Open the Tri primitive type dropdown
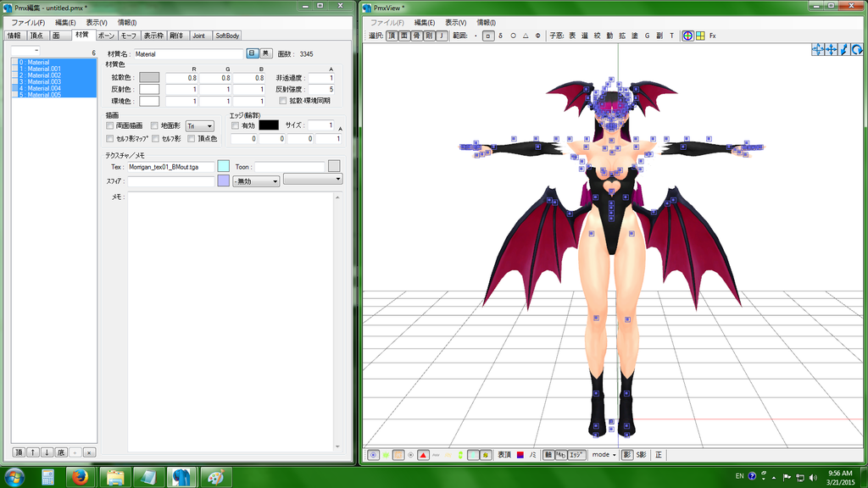Viewport: 868px width, 488px height. [x=199, y=125]
